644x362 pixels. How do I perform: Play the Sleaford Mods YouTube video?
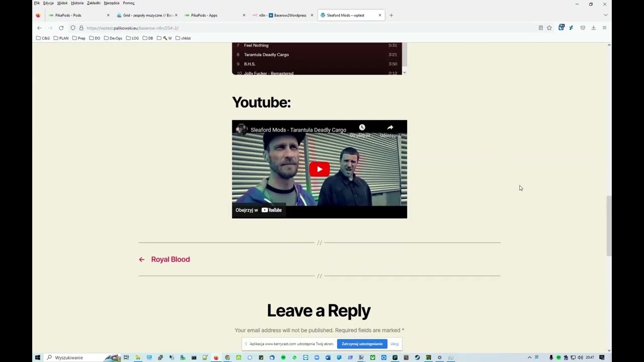coord(319,169)
